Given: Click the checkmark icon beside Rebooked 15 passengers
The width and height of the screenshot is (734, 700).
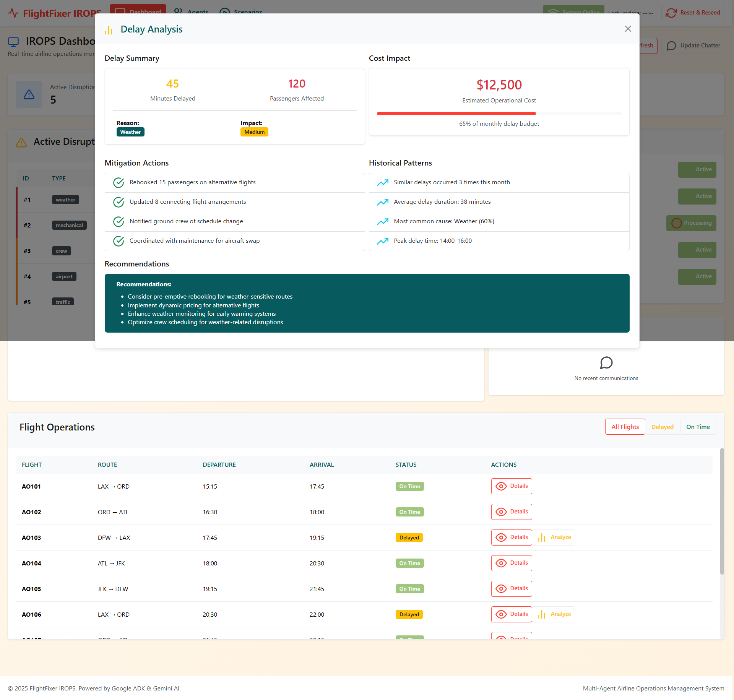Looking at the screenshot, I should 119,183.
